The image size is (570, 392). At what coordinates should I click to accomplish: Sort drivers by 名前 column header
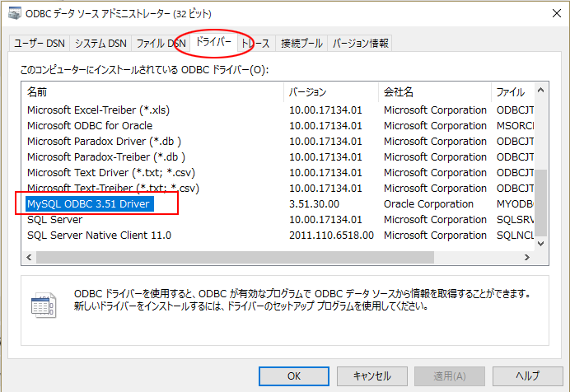click(152, 91)
